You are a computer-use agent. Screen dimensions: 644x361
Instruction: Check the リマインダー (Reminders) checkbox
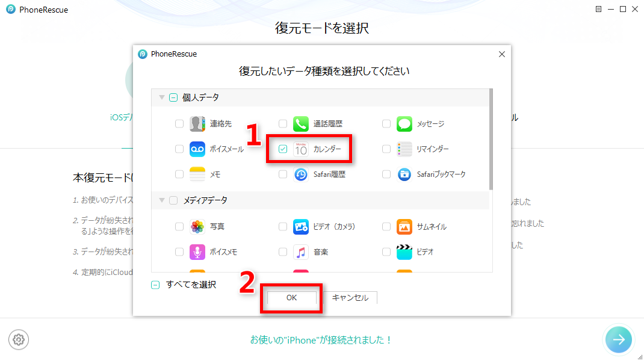click(x=386, y=149)
